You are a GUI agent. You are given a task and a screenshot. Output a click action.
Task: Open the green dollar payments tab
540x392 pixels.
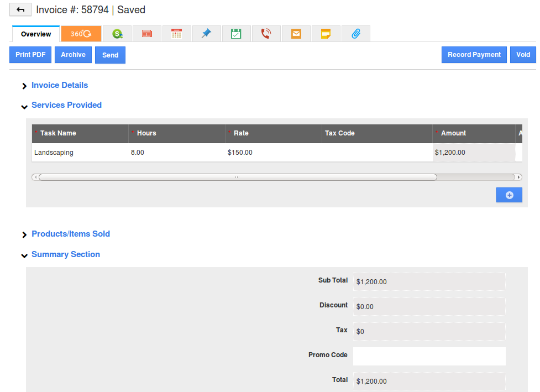click(117, 34)
